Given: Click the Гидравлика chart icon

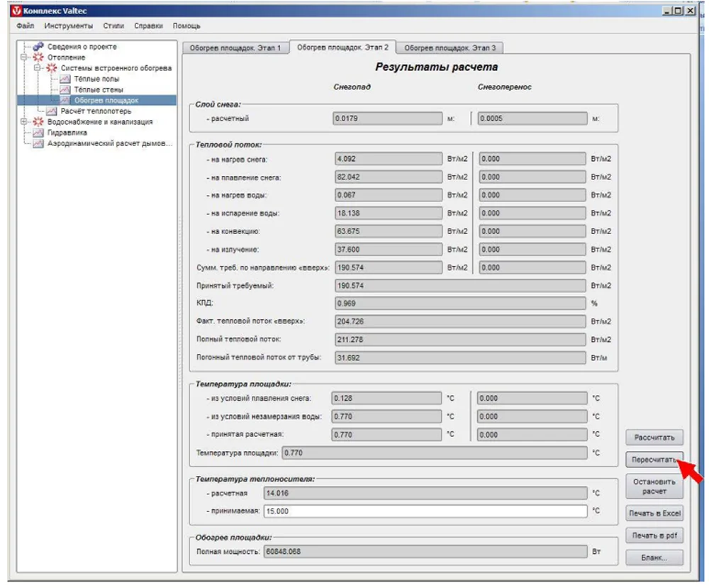Looking at the screenshot, I should click(38, 133).
